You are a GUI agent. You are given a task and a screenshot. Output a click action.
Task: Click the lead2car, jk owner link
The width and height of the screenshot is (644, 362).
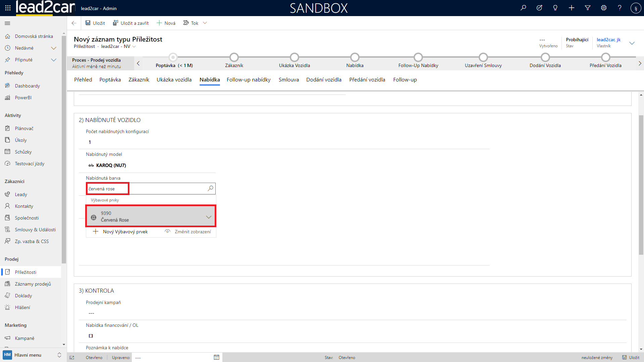tap(608, 40)
